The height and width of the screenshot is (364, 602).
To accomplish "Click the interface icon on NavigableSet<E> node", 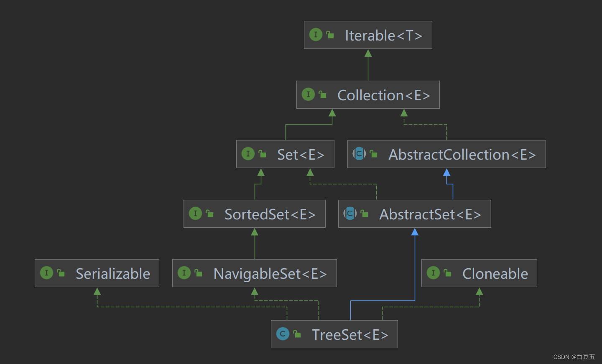I will (184, 273).
